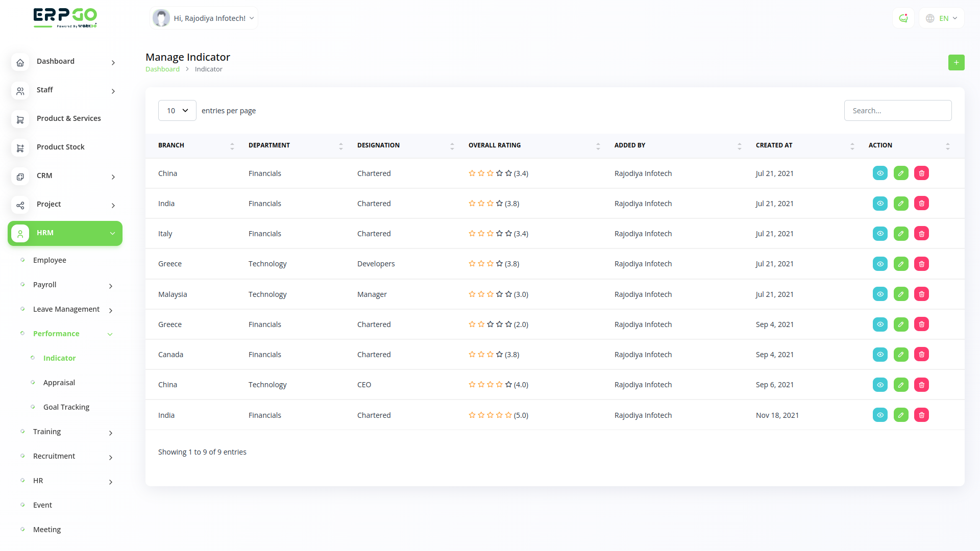Go to Dashboard breadcrumb link
This screenshot has width=980, height=551.
(x=162, y=69)
